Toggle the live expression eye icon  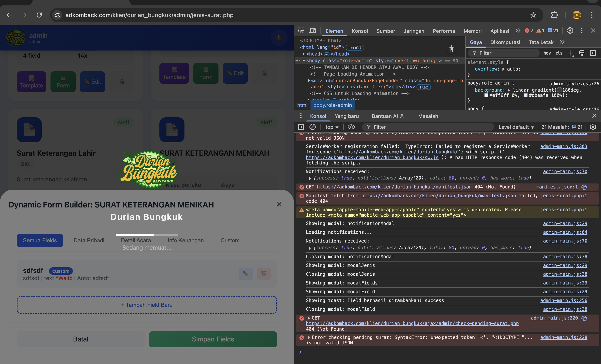point(351,127)
